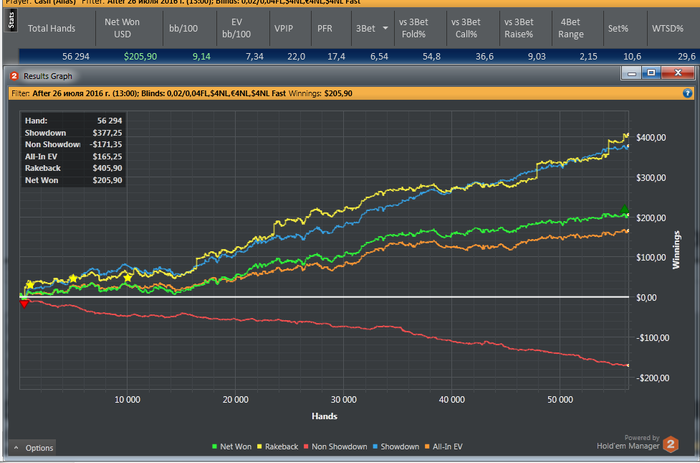Click the vs 3Bet Raise value 9,03

(x=537, y=57)
